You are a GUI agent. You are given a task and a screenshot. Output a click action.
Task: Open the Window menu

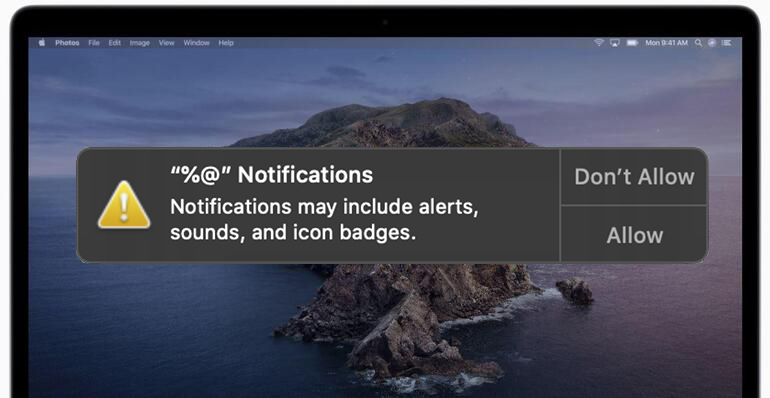coord(196,43)
